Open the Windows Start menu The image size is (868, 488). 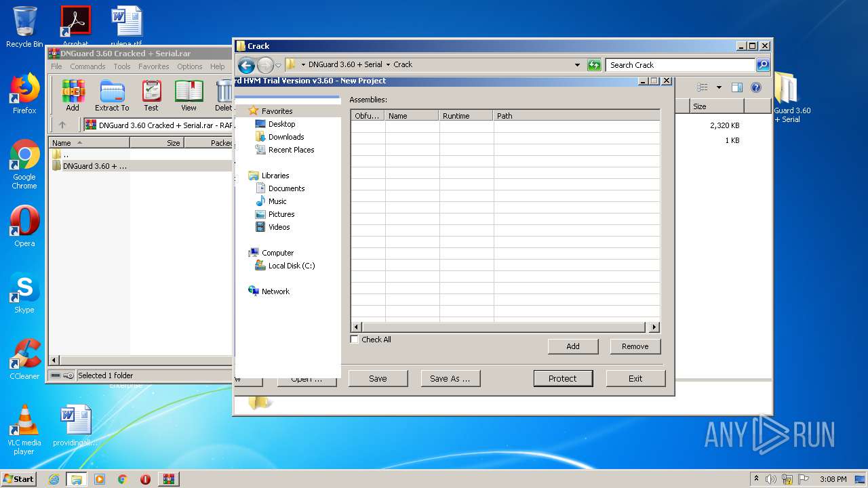pos(19,479)
